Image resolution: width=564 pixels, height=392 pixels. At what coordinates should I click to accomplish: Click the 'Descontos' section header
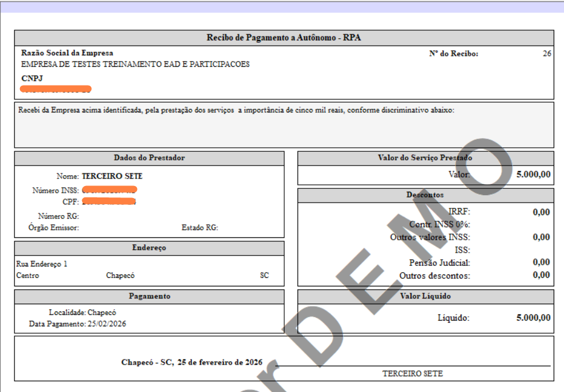[x=425, y=195]
